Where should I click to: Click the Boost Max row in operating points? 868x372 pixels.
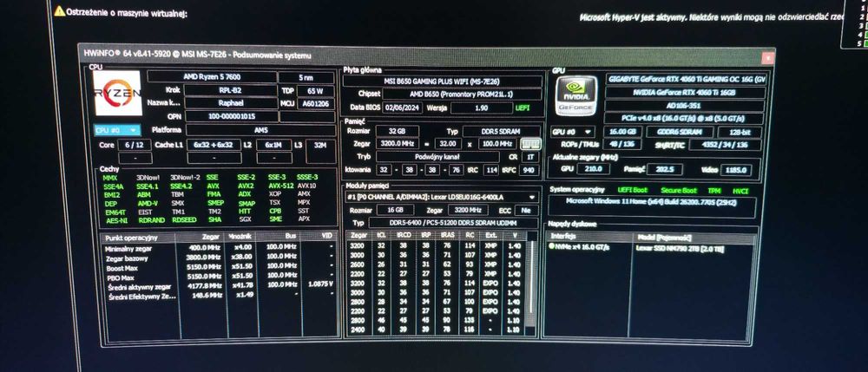220,268
